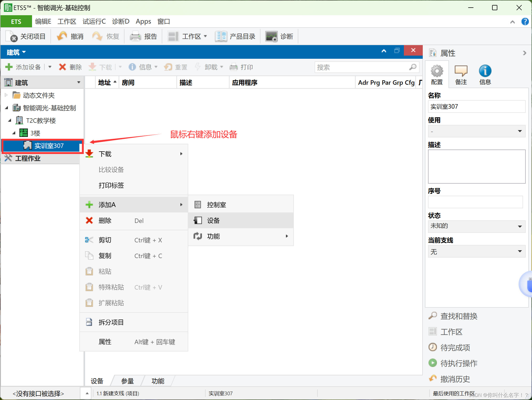
Task: Click the 撤消 undo arrow icon
Action: pos(62,36)
